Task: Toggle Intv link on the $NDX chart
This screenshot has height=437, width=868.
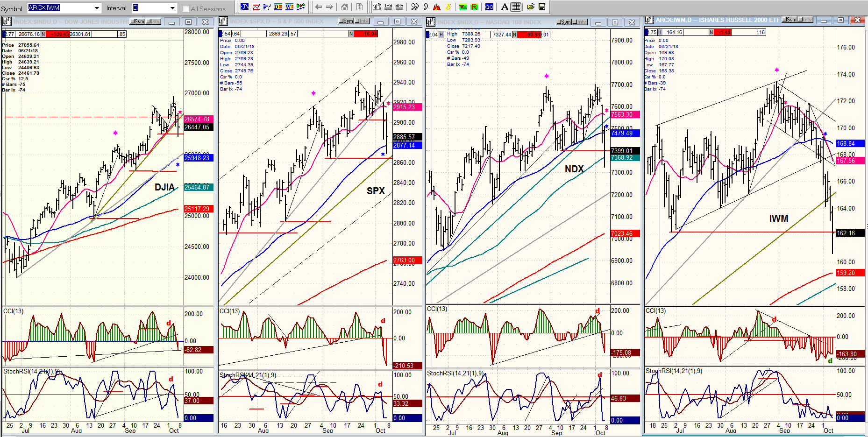Action: click(x=580, y=22)
